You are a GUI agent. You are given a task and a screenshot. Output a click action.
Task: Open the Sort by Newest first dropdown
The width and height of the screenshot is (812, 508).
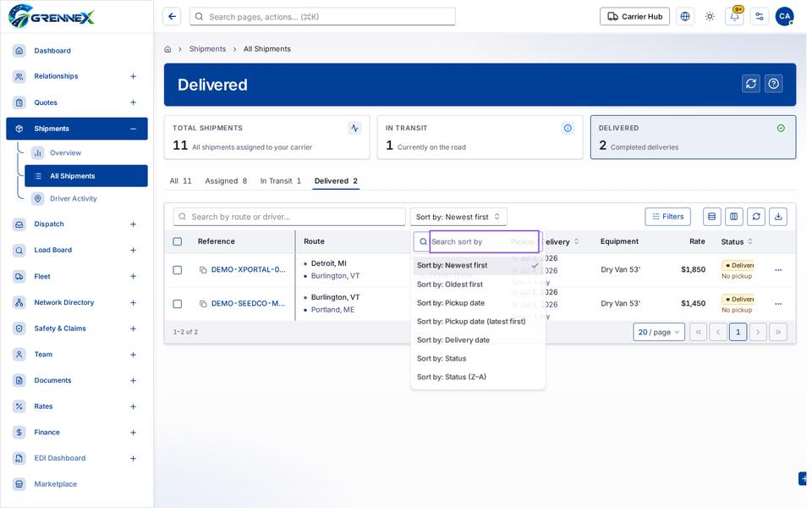458,217
